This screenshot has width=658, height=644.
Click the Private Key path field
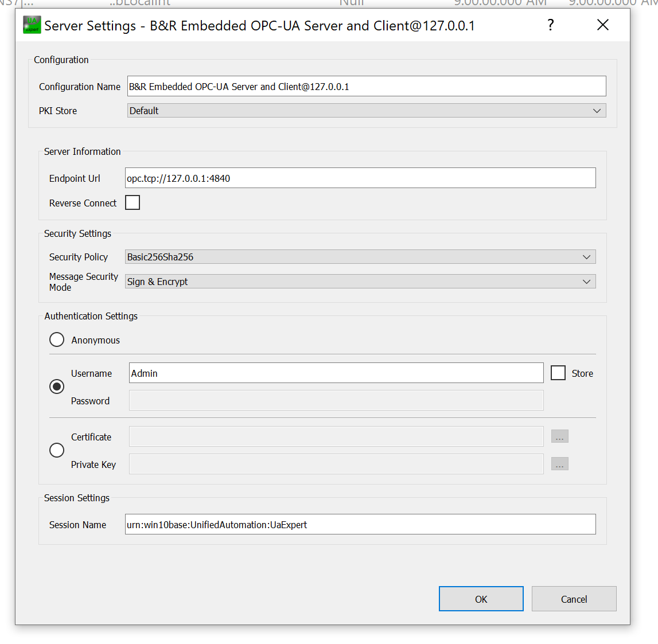point(336,464)
